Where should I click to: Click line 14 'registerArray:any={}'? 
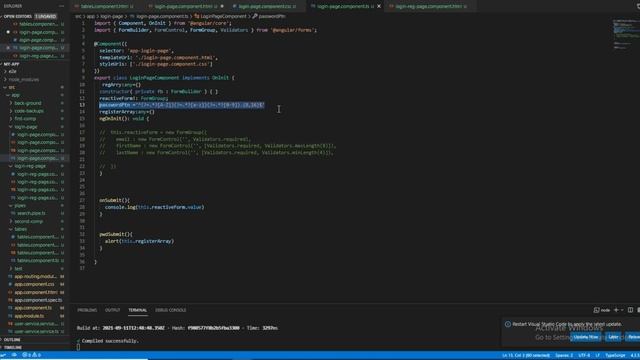coord(127,112)
